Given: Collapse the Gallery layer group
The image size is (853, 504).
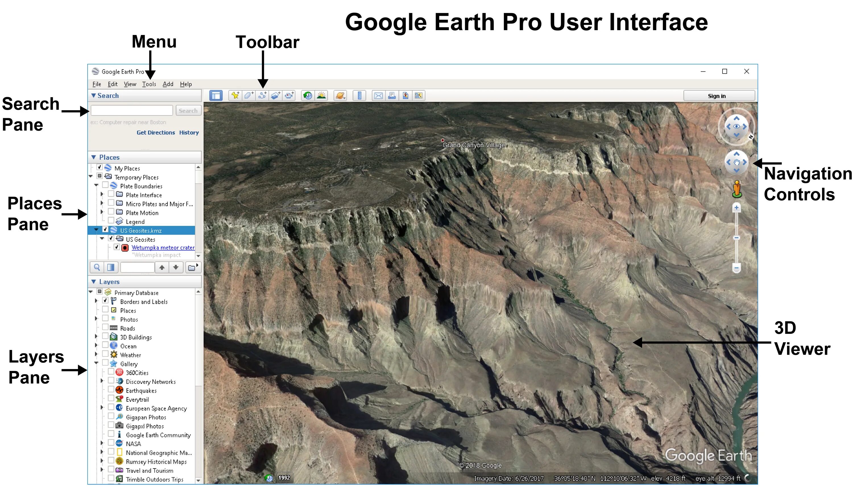Looking at the screenshot, I should click(96, 363).
